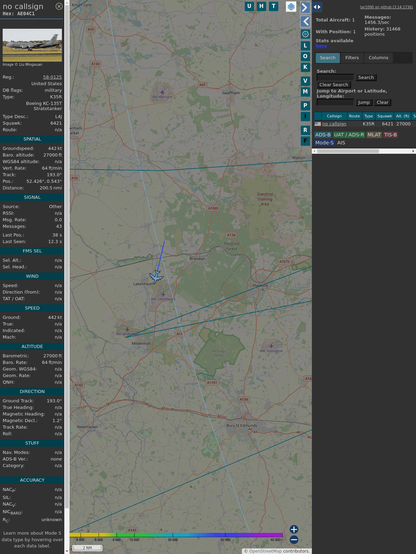Toggle the double-arrow panel width button
The width and height of the screenshot is (416, 554).
coord(317,7)
